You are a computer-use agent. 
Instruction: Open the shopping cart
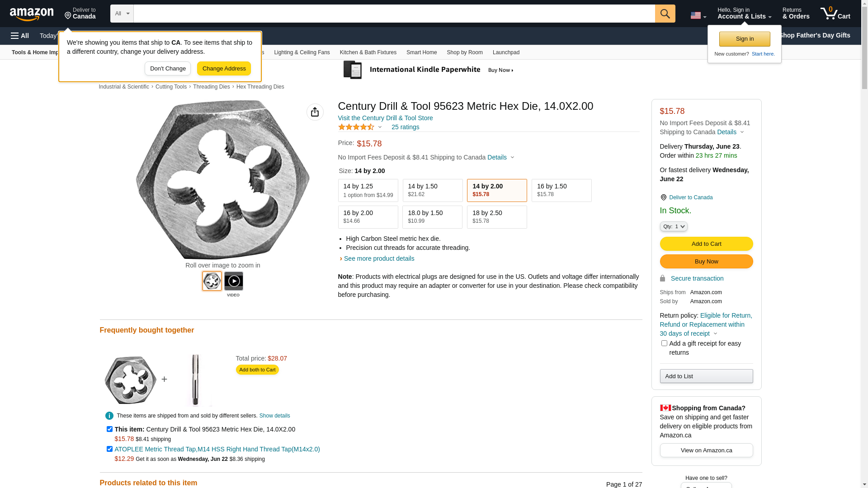[835, 14]
